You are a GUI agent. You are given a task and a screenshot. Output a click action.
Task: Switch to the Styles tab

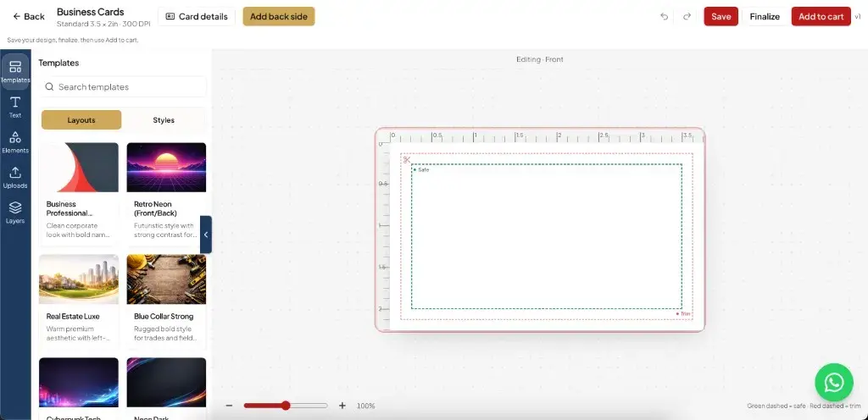tap(164, 120)
